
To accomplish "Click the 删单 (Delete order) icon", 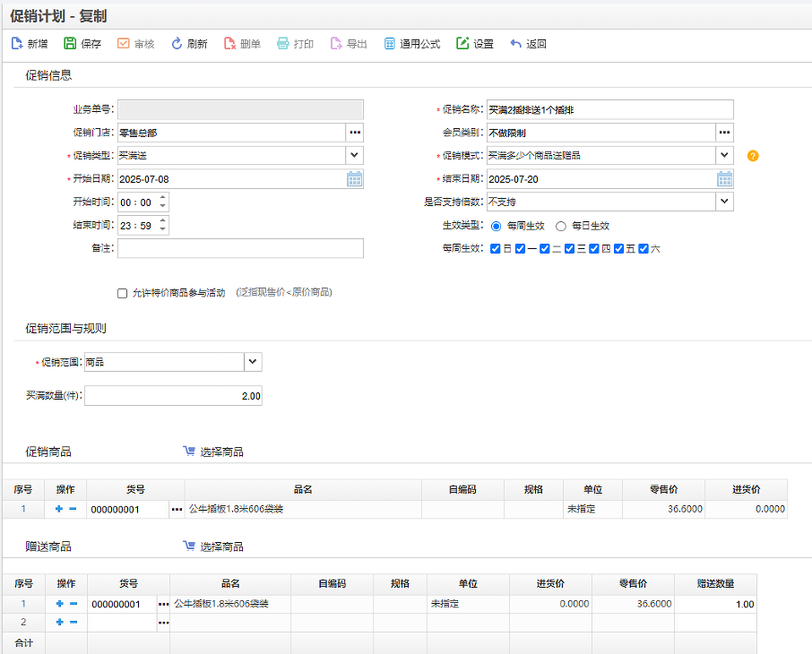I will tap(230, 44).
